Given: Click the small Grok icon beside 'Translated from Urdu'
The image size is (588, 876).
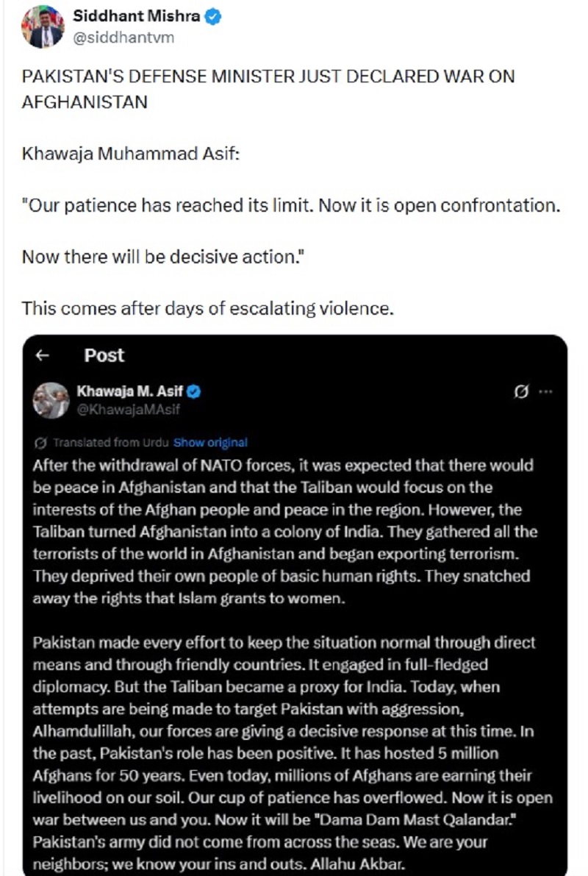Looking at the screenshot, I should (41, 443).
